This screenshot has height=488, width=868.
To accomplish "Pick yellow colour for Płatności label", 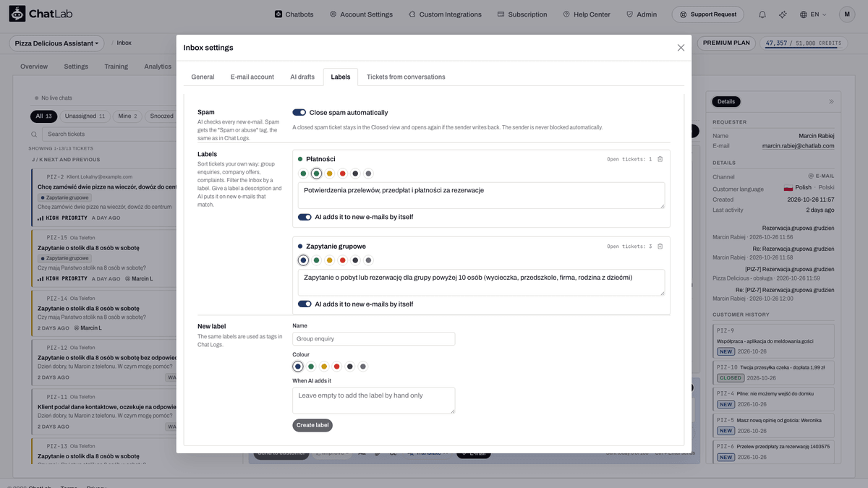I will click(329, 174).
